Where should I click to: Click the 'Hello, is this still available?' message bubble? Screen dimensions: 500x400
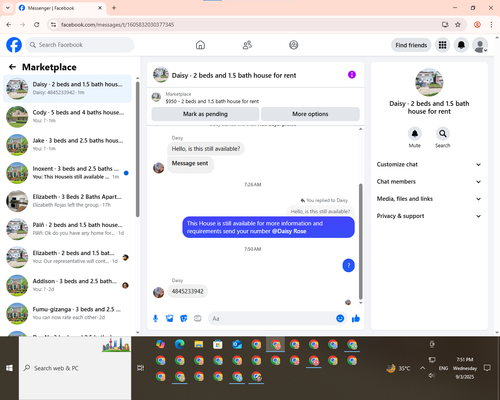206,149
